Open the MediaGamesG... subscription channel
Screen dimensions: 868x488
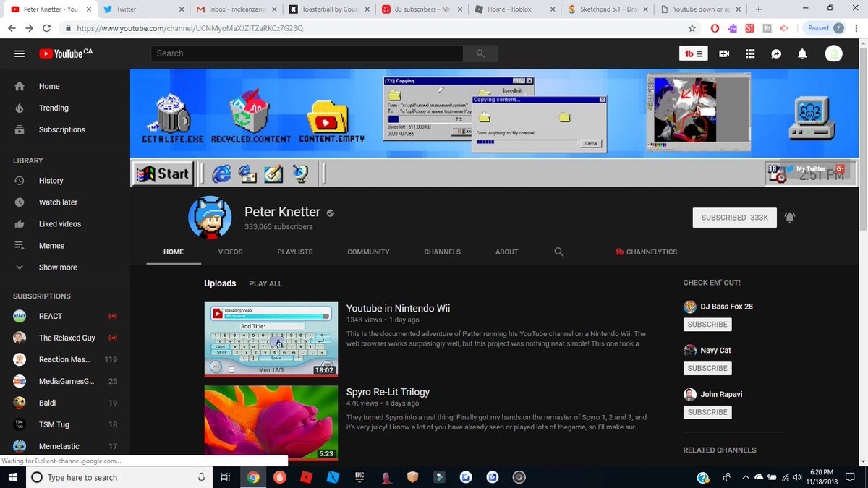click(65, 381)
